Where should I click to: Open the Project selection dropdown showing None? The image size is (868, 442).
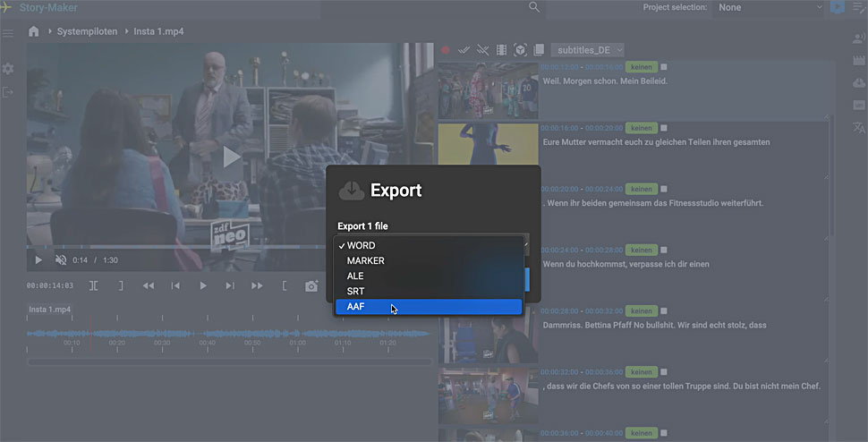click(x=769, y=8)
